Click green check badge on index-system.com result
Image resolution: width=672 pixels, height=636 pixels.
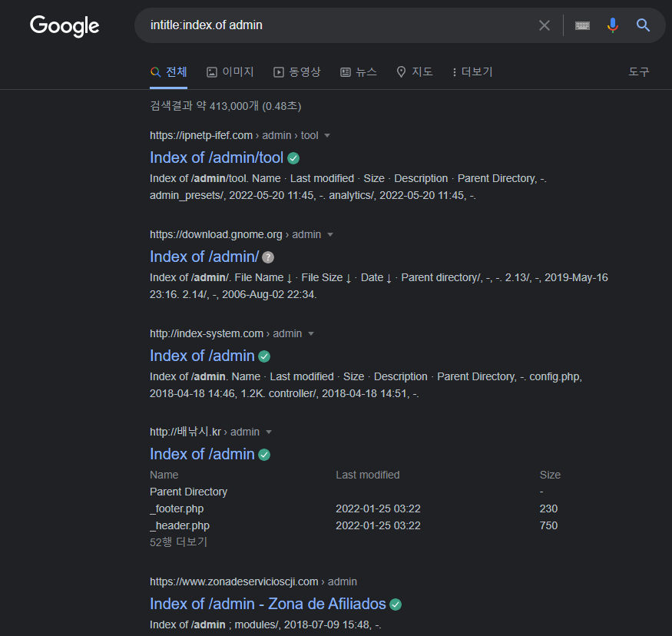264,356
